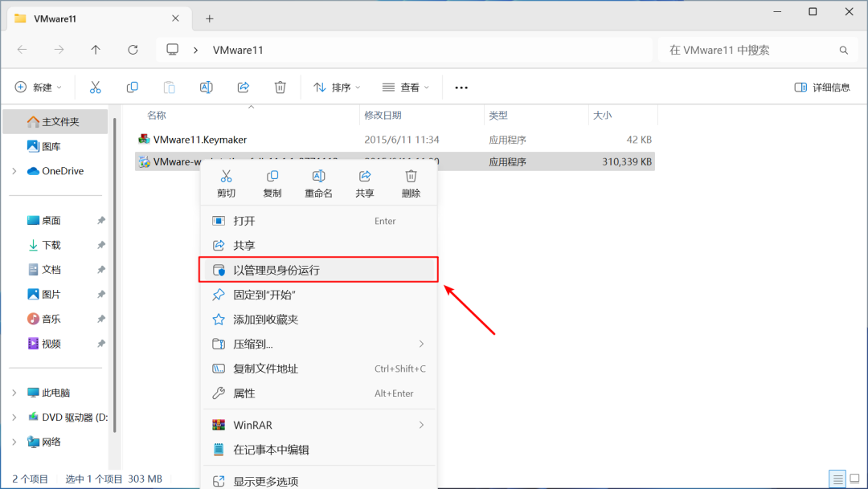Sort by the 大小 column header

coord(602,115)
